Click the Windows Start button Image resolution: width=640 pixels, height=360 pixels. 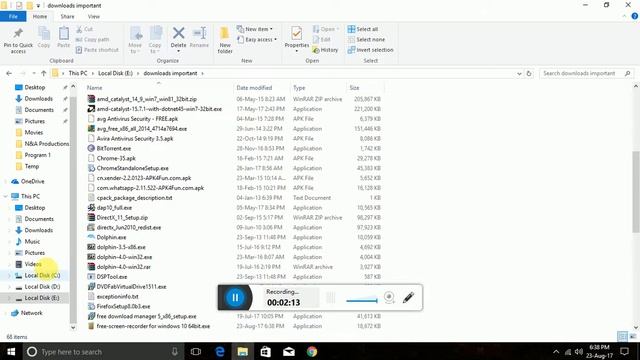coord(11,351)
